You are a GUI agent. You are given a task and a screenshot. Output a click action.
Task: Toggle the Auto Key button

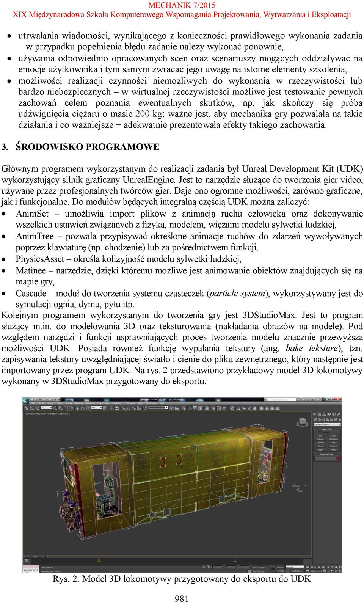(281, 567)
